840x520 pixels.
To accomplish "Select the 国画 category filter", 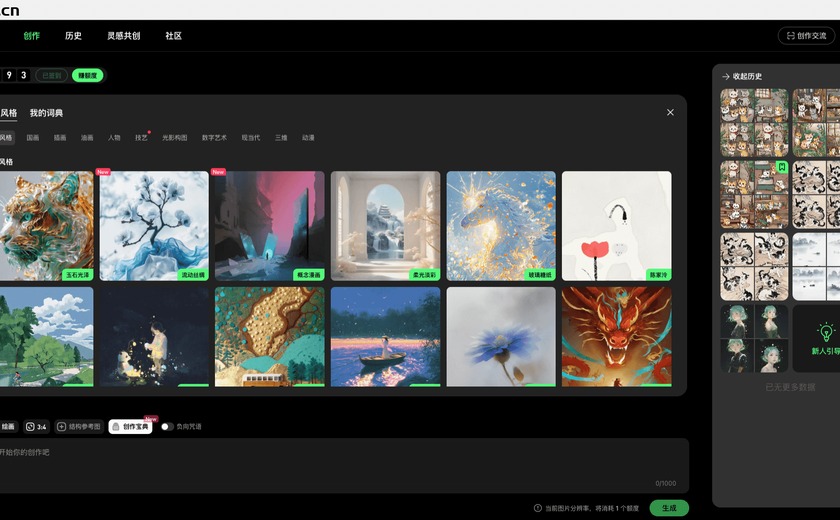I will pos(33,138).
